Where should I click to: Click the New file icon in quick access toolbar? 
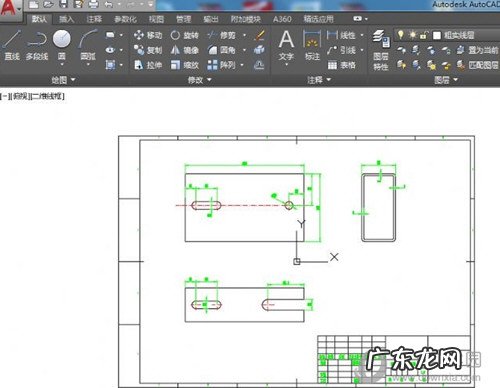33,4
